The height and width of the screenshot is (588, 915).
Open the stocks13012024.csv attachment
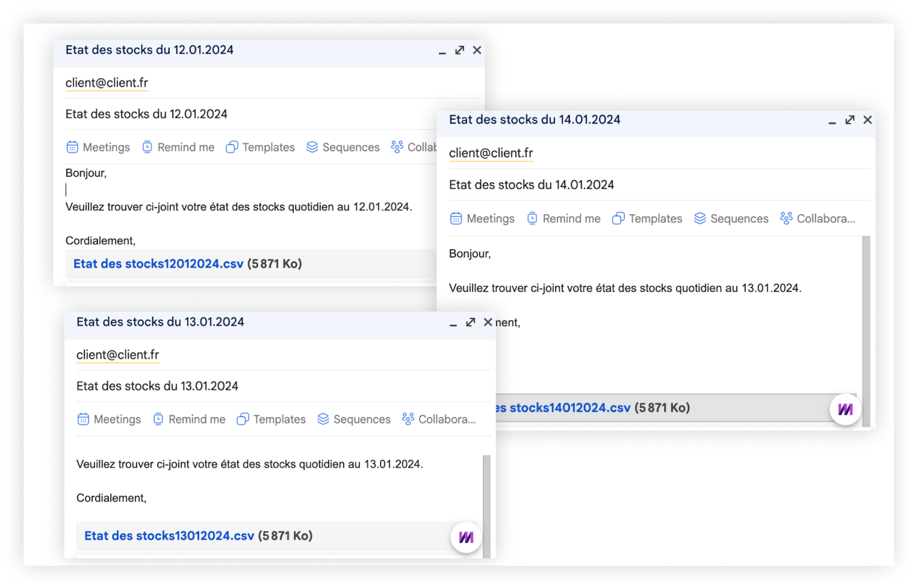(169, 535)
